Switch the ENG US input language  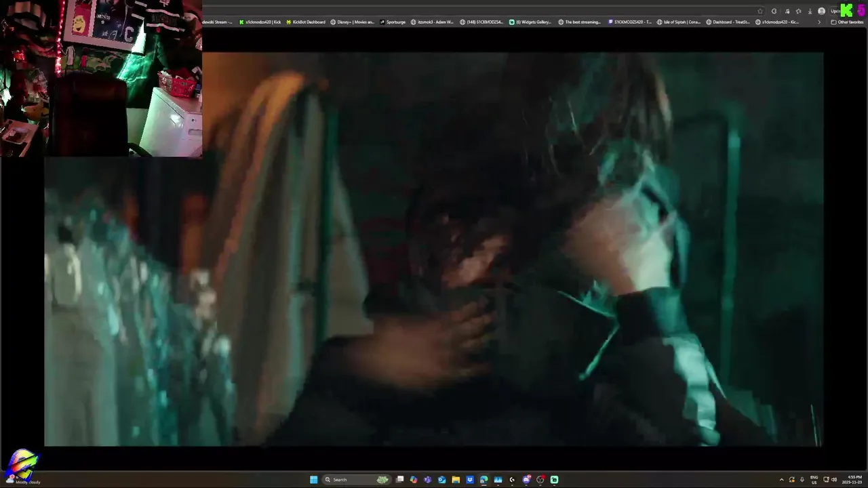[814, 480]
